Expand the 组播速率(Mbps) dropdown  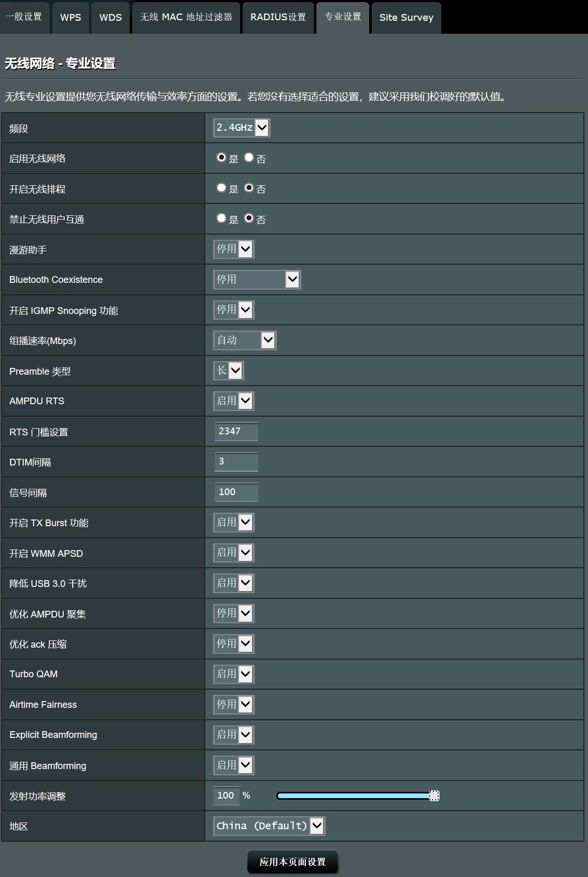[245, 340]
